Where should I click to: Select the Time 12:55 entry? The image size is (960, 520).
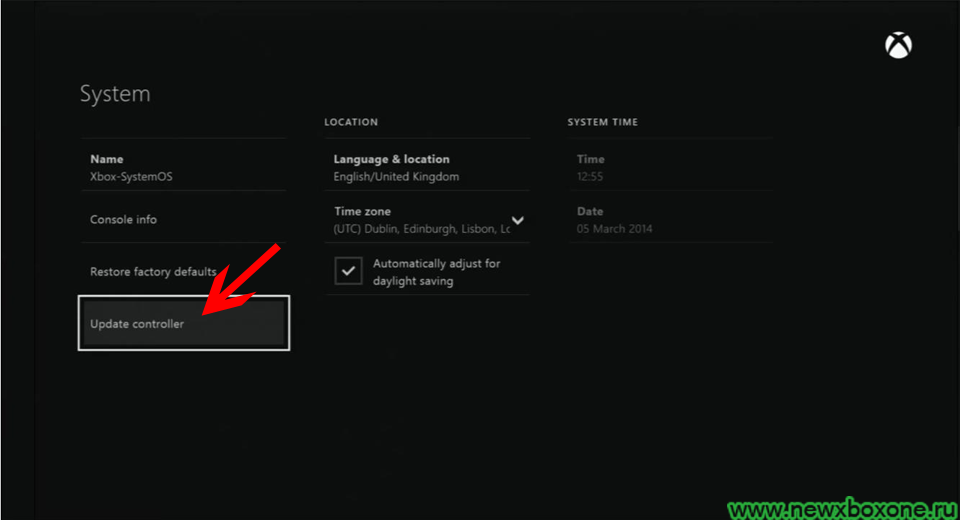point(670,165)
